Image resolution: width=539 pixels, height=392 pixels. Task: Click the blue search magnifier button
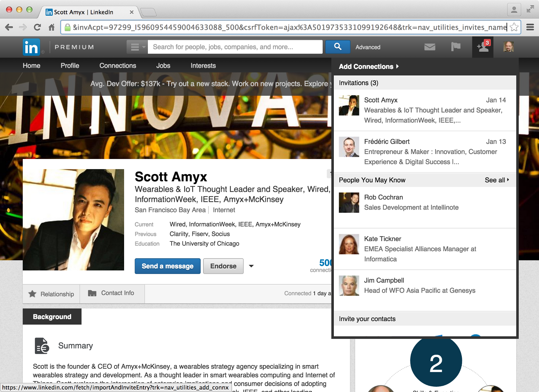click(x=338, y=47)
